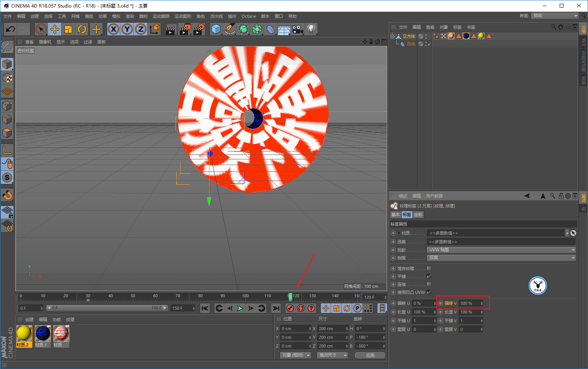Add a light bulb object
Image resolution: width=588 pixels, height=369 pixels.
coord(311,29)
